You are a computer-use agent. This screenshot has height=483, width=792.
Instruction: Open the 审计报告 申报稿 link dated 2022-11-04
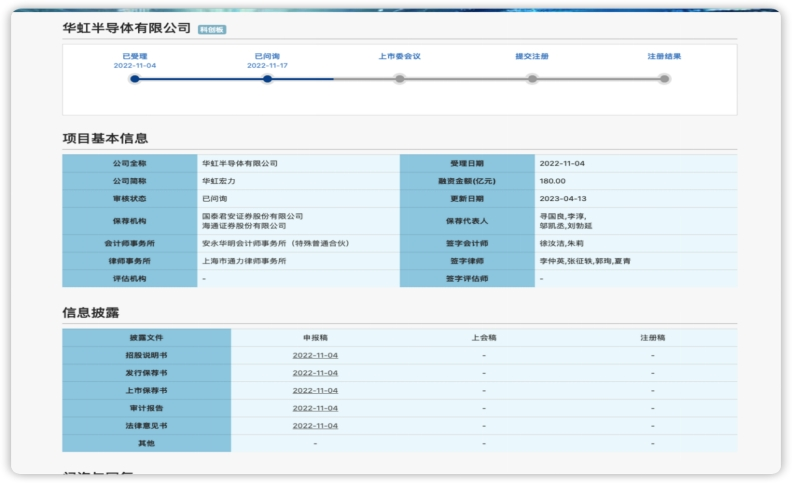click(x=315, y=408)
